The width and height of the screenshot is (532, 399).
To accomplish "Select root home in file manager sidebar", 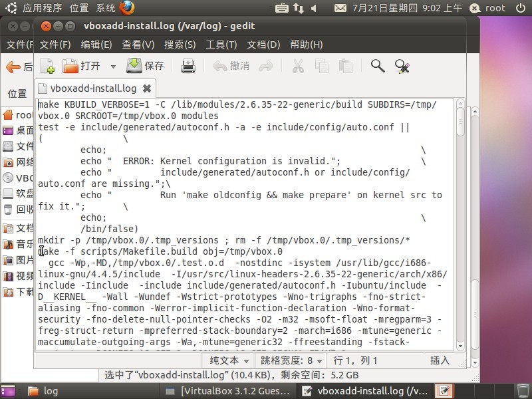I will pyautogui.click(x=18, y=115).
